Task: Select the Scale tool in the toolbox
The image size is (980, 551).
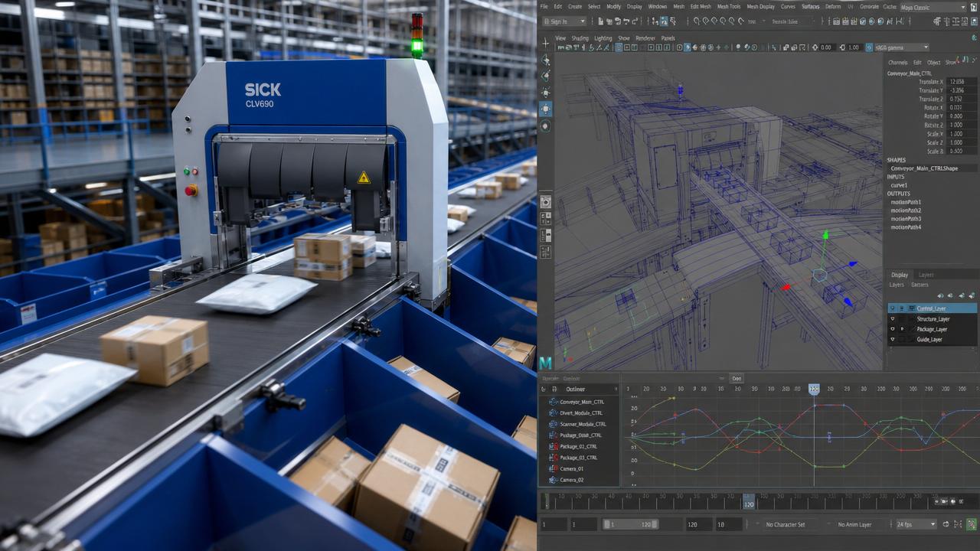Action: pyautogui.click(x=545, y=126)
